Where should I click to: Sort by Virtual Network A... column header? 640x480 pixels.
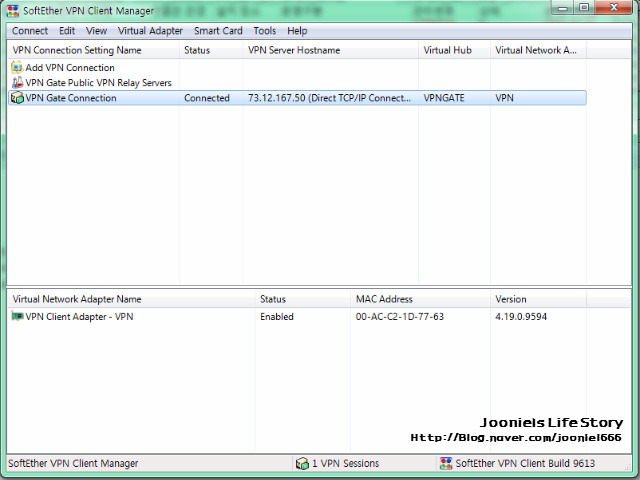coord(538,50)
